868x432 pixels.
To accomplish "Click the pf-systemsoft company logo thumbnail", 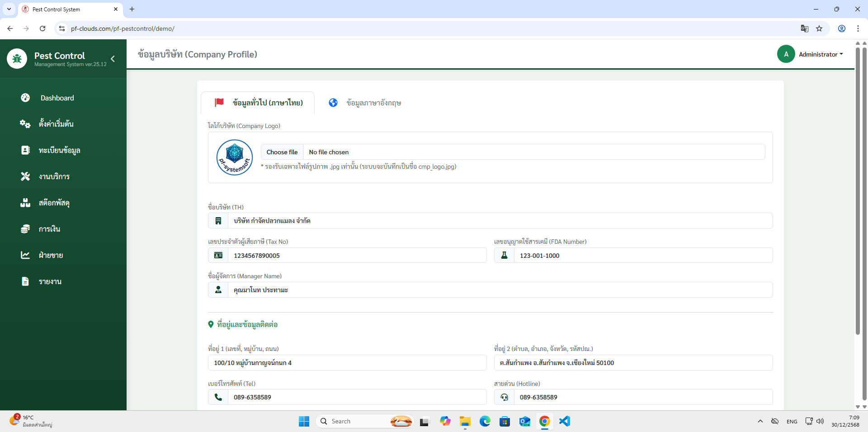I will coord(235,157).
